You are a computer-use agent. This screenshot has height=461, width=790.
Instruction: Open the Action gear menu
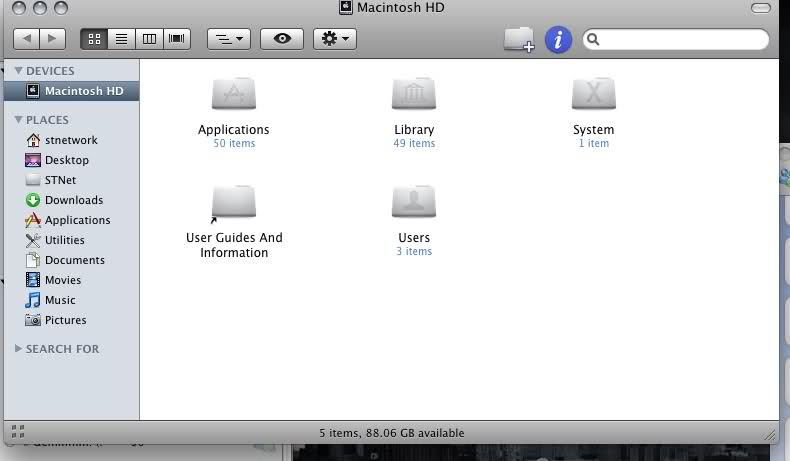(x=335, y=39)
